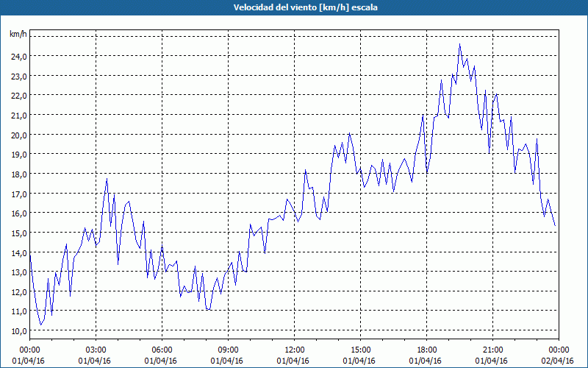
Task: Click the chart title 'Velocidad del viento [km/h] escala'
Action: (x=305, y=7)
